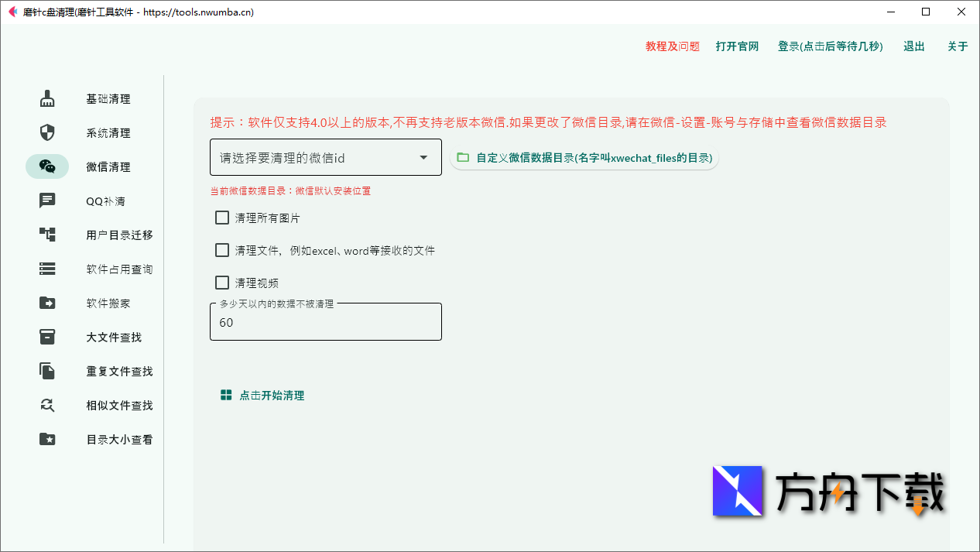Screen dimensions: 980x552
Task: Toggle the 清理视频 option
Action: [x=221, y=282]
